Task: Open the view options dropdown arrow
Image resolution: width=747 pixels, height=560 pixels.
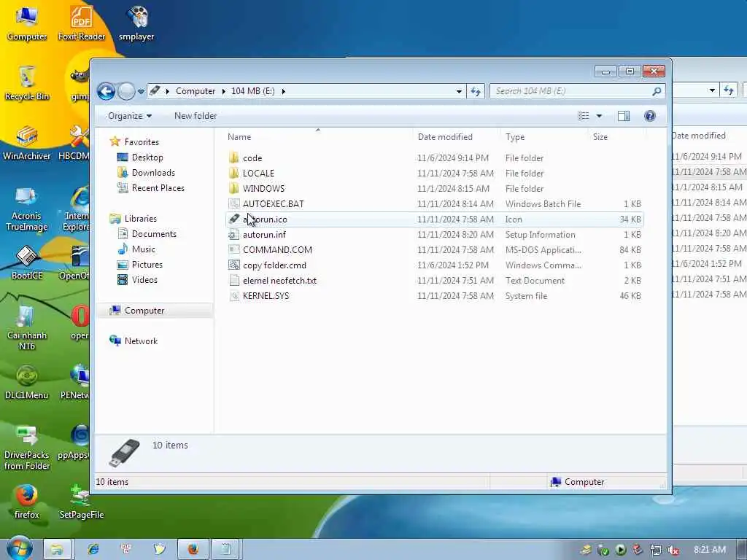Action: pos(600,116)
